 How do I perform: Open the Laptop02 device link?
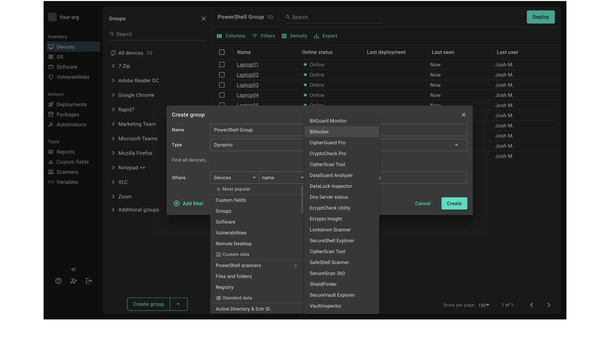pos(247,75)
